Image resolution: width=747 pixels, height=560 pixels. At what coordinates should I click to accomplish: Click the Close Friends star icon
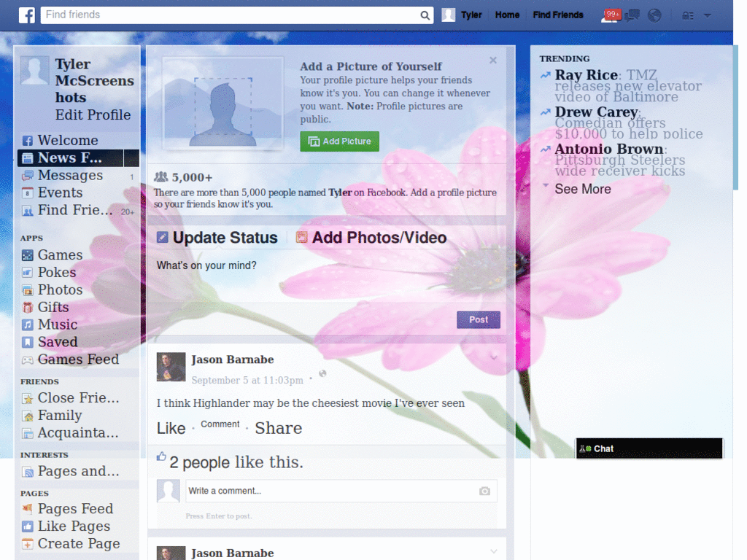point(28,398)
